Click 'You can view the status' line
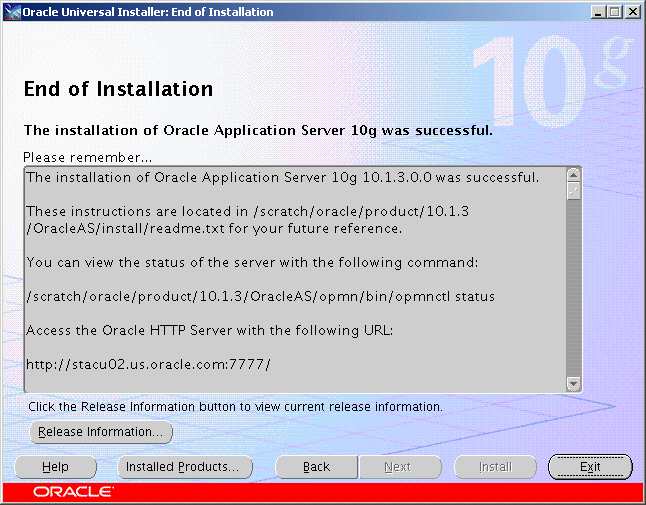Image resolution: width=646 pixels, height=505 pixels. pos(252,262)
